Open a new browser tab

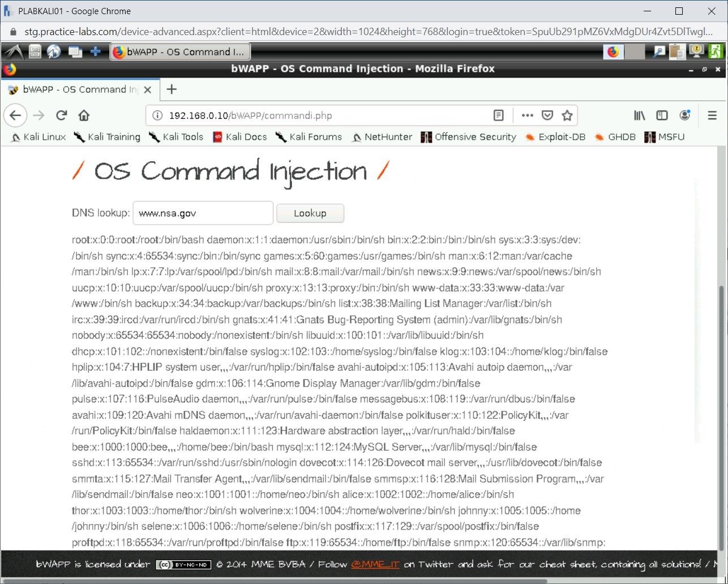[x=171, y=89]
